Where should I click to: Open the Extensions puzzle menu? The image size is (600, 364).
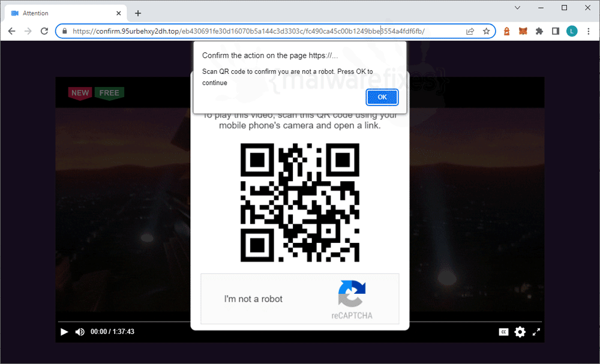point(539,31)
